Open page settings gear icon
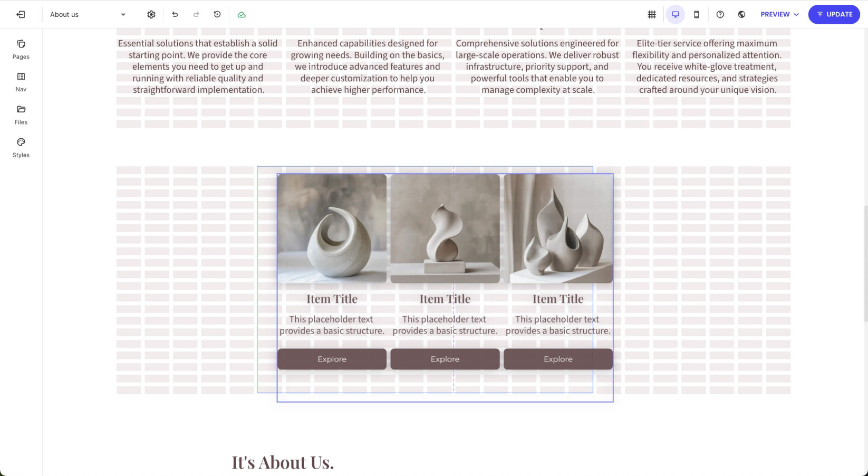868x476 pixels. pyautogui.click(x=151, y=14)
